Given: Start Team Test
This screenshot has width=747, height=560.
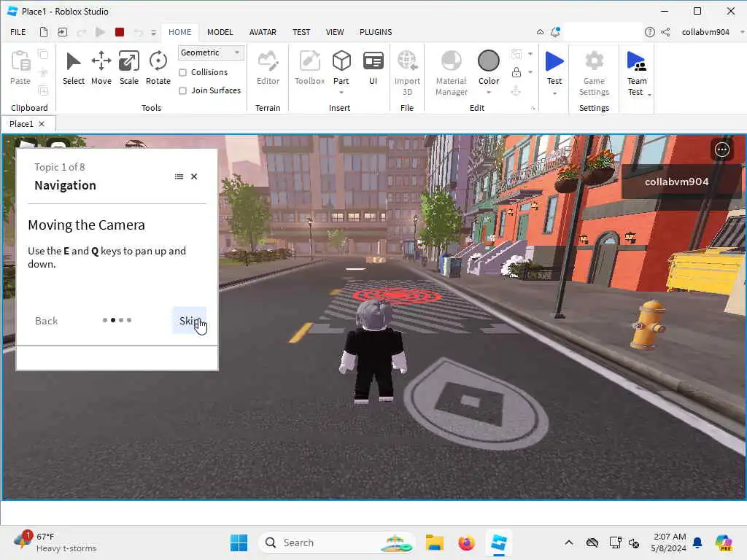Looking at the screenshot, I should click(636, 73).
